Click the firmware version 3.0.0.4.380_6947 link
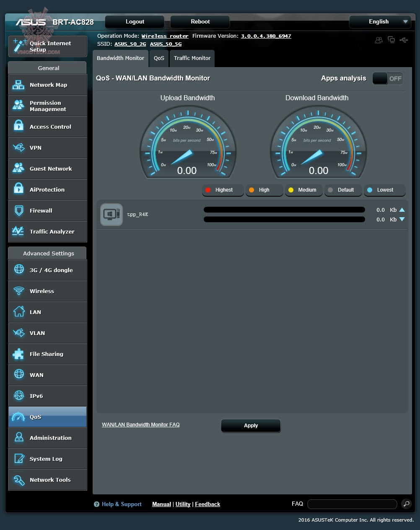This screenshot has height=530, width=420. (x=266, y=36)
